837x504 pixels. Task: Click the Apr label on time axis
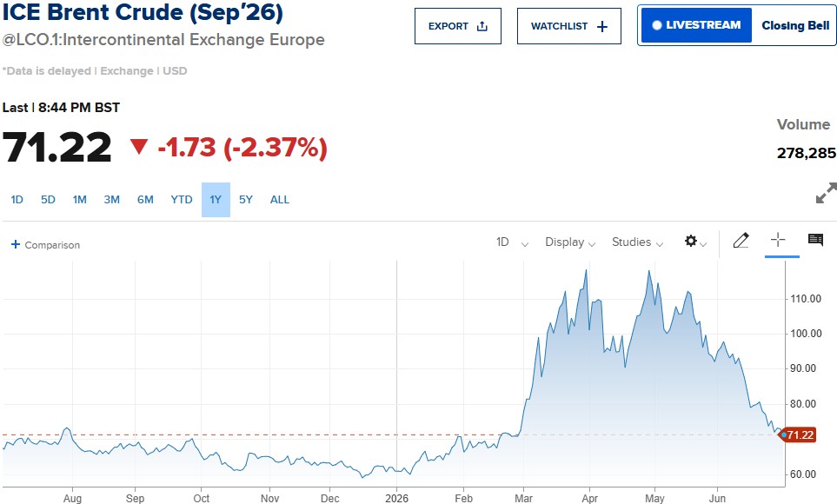point(589,498)
